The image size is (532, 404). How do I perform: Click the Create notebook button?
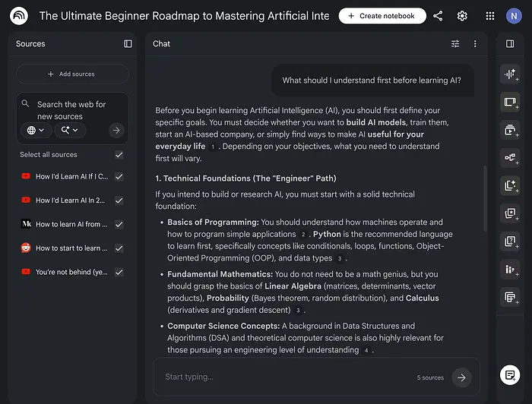point(382,16)
